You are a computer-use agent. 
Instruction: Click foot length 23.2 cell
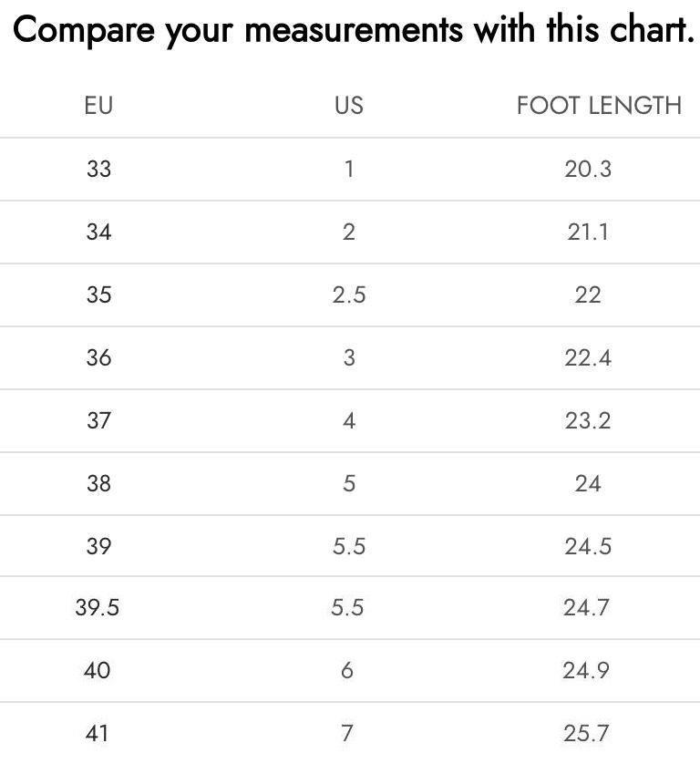click(588, 420)
